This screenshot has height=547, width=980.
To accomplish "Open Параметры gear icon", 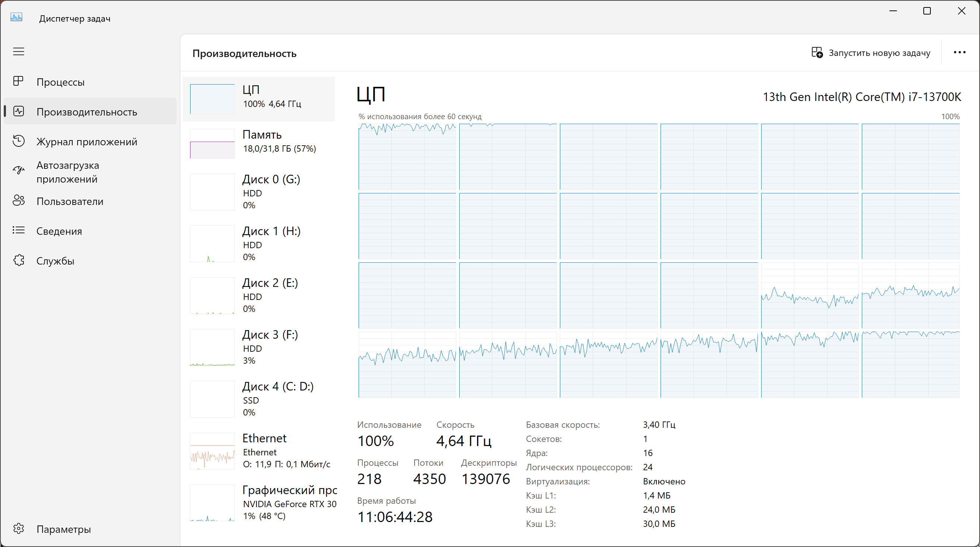I will [x=18, y=529].
